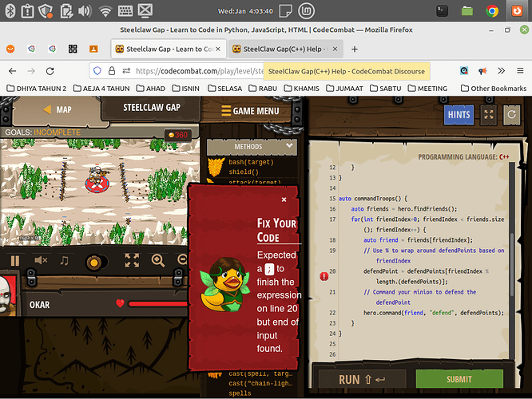The height and width of the screenshot is (399, 532).
Task: Go forward in browser history
Action: click(31, 71)
